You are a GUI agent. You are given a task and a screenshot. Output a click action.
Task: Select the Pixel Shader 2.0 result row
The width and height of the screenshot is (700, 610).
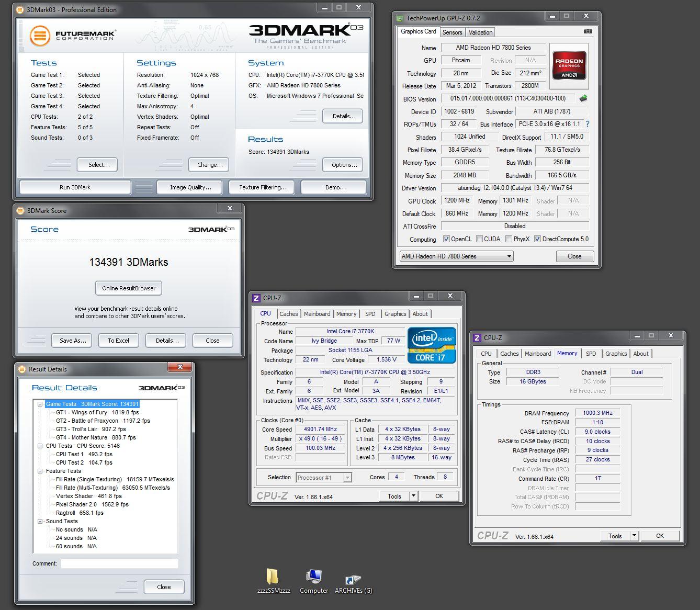click(92, 504)
